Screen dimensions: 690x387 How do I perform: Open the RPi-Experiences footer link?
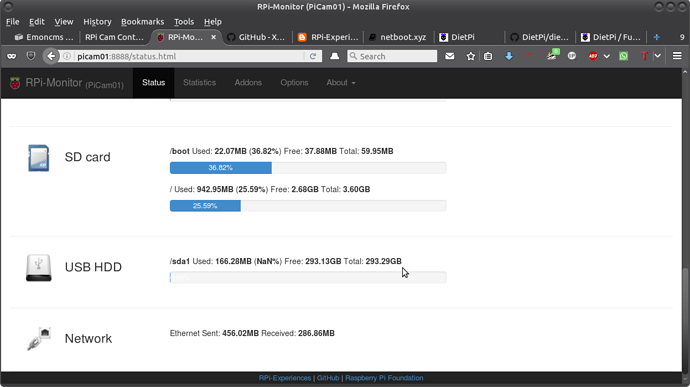click(x=285, y=378)
